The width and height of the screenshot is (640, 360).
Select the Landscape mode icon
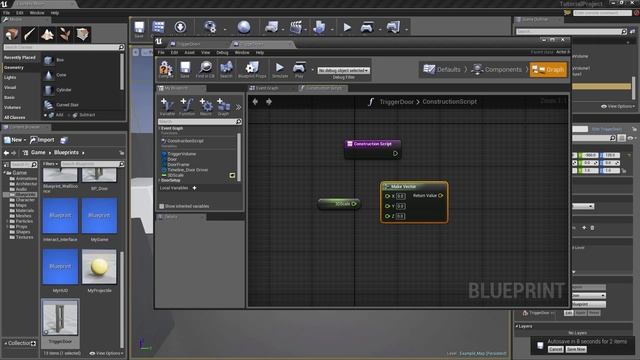[x=47, y=34]
